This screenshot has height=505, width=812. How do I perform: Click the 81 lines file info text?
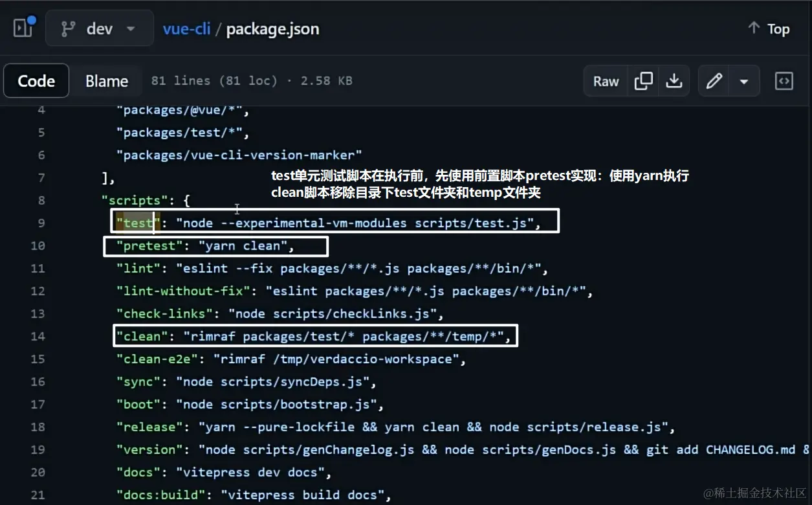point(252,81)
